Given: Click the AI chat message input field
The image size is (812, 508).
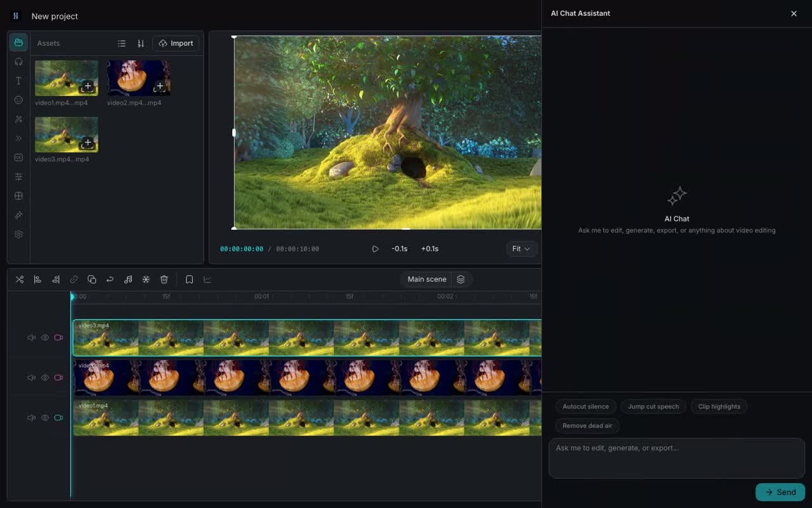Looking at the screenshot, I should click(x=676, y=458).
